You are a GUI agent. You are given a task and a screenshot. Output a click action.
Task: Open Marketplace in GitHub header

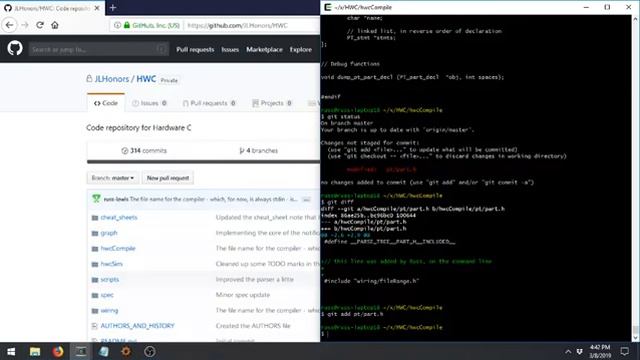tap(264, 49)
